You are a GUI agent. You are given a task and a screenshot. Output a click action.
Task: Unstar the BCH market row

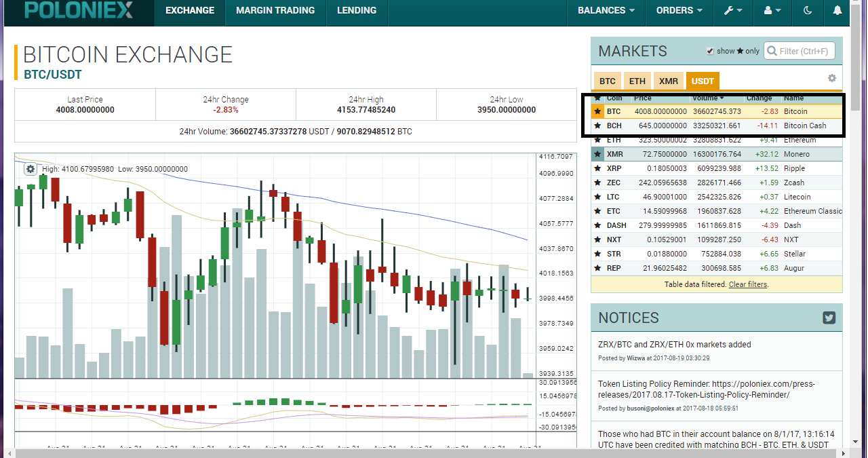tap(597, 126)
